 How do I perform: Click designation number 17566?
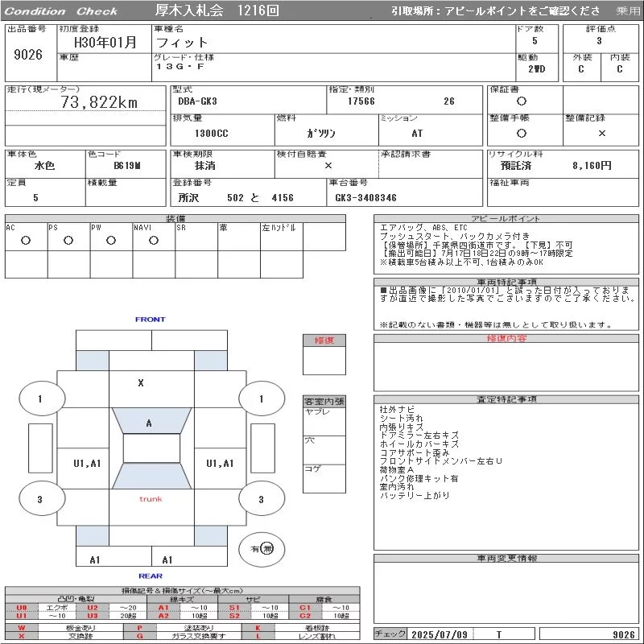pyautogui.click(x=361, y=101)
